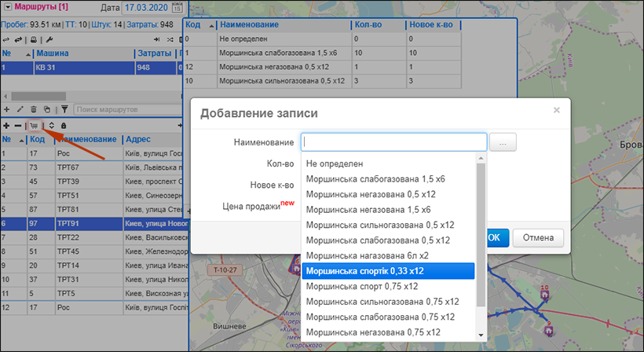The height and width of the screenshot is (352, 644).
Task: Choose Моршинська слабогазована 1,5 х6 option
Action: (x=388, y=179)
